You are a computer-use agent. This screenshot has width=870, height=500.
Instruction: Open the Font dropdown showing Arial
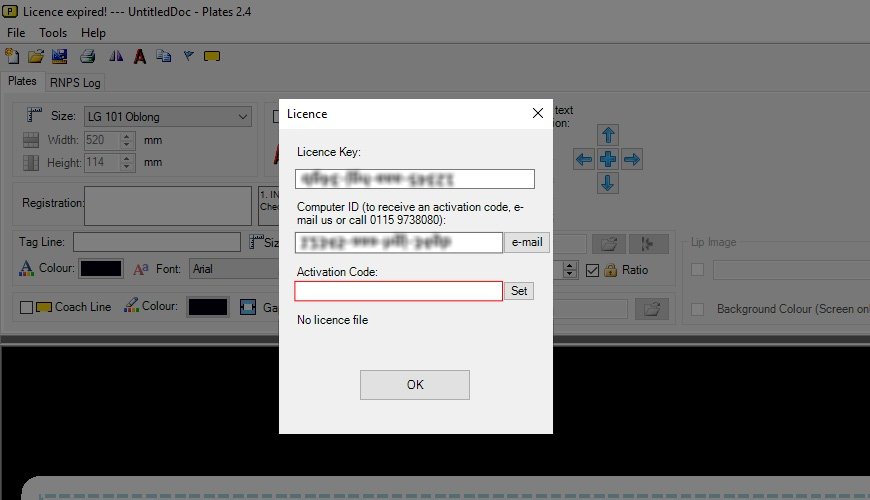tap(234, 269)
